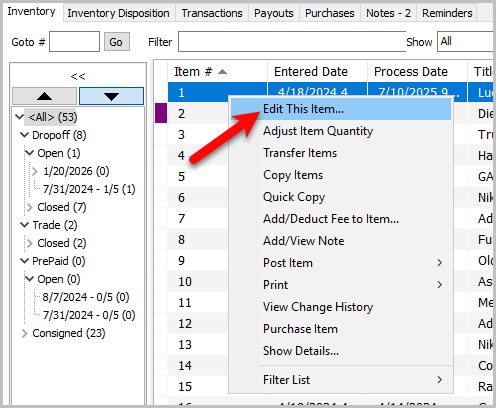Click the Goto # input field
The image size is (496, 408).
click(x=74, y=42)
